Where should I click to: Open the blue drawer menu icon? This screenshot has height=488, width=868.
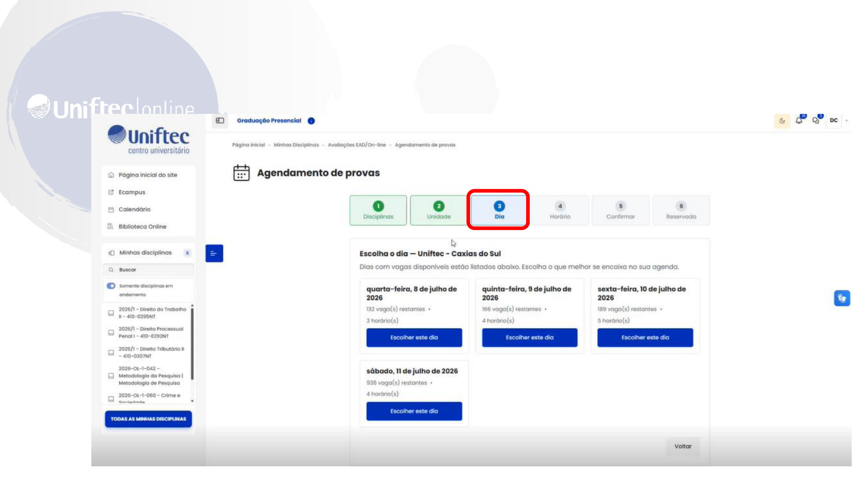(214, 253)
